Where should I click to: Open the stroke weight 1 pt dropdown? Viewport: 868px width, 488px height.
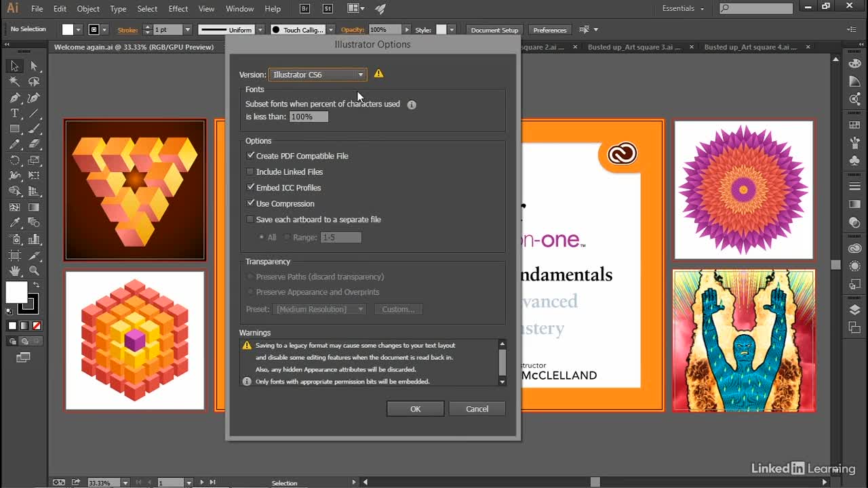point(188,30)
